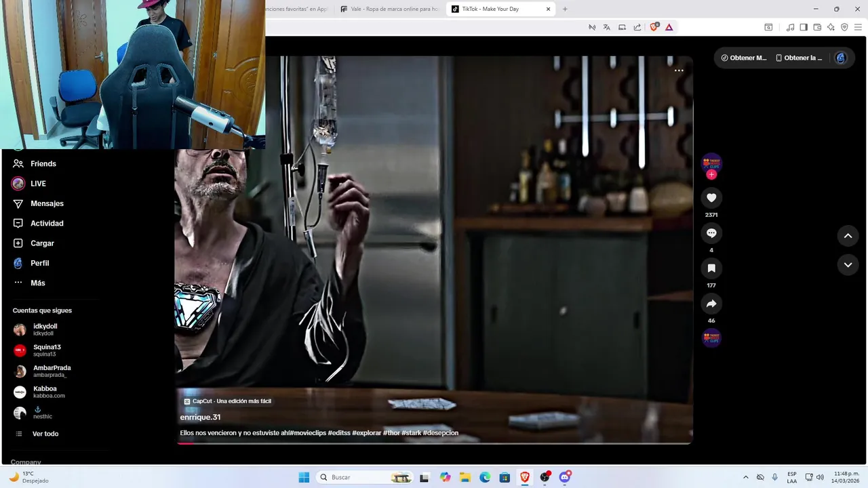Screen dimensions: 868x488
Task: Open the three-dot video options menu
Action: [679, 70]
